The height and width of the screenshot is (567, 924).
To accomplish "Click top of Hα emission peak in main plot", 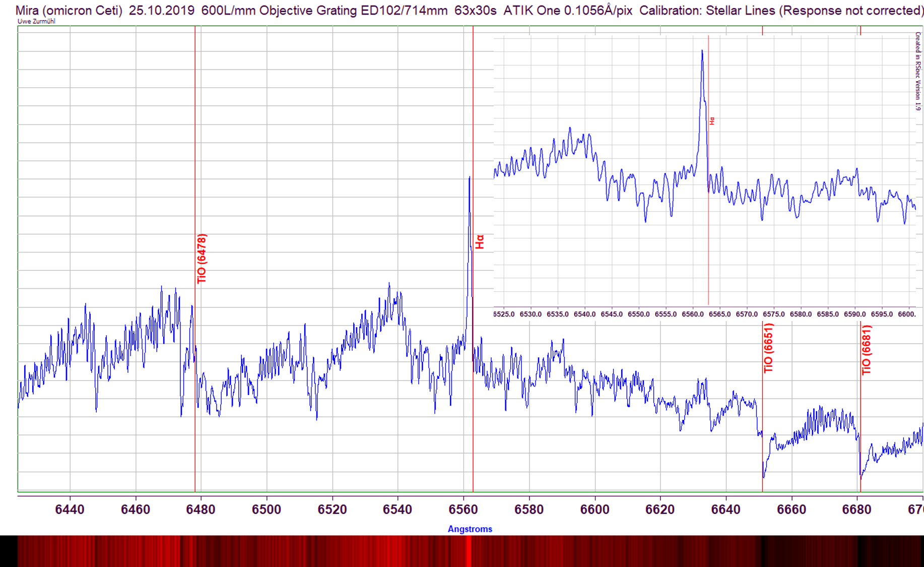I will click(470, 178).
